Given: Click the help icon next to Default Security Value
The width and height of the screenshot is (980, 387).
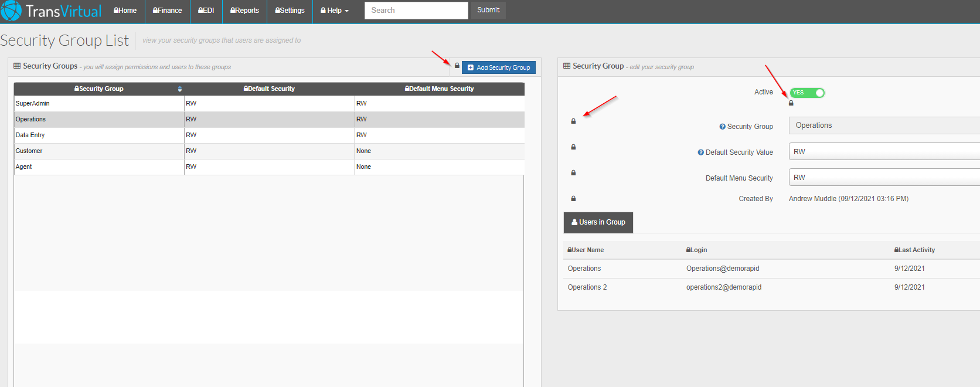Looking at the screenshot, I should 700,152.
